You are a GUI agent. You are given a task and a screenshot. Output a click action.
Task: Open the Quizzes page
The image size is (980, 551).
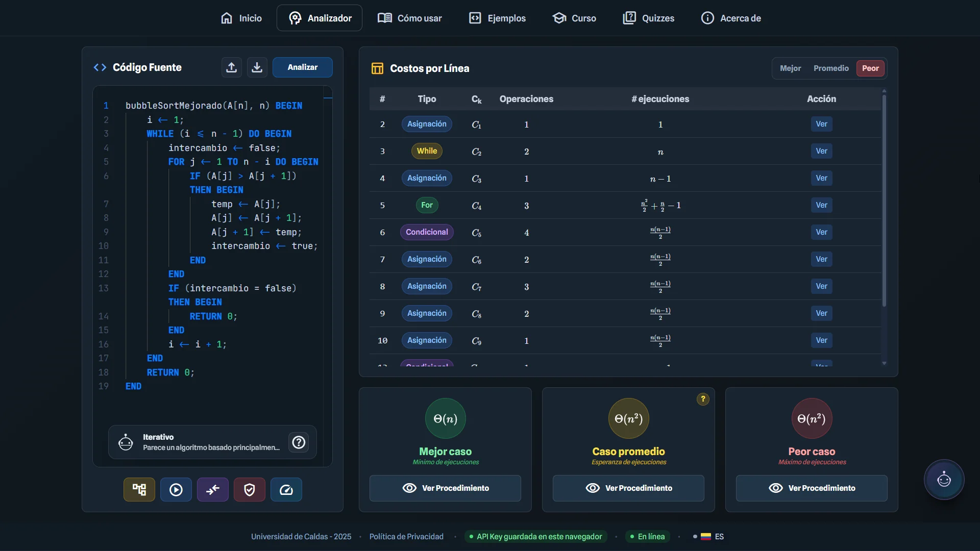click(x=649, y=18)
